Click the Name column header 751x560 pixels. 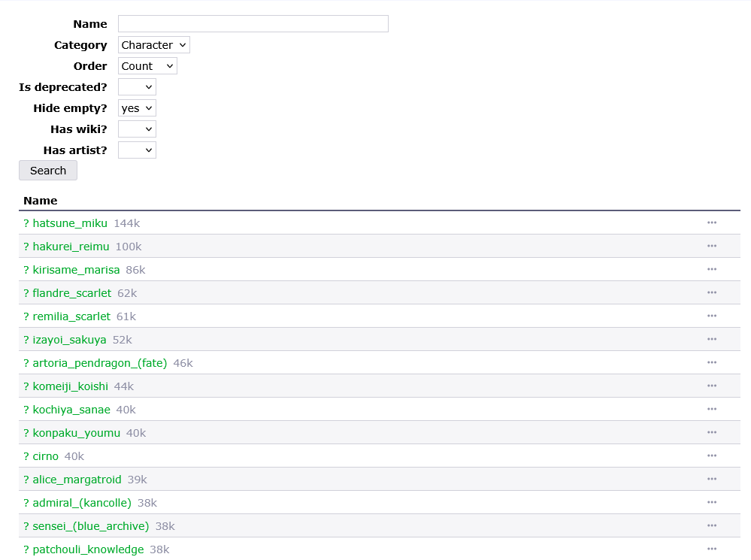41,201
